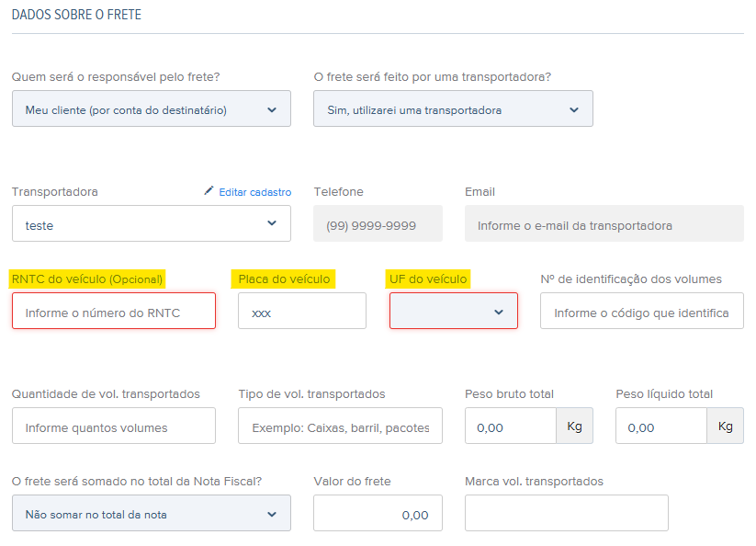
Task: Click the Valor do frete field
Action: pyautogui.click(x=378, y=513)
